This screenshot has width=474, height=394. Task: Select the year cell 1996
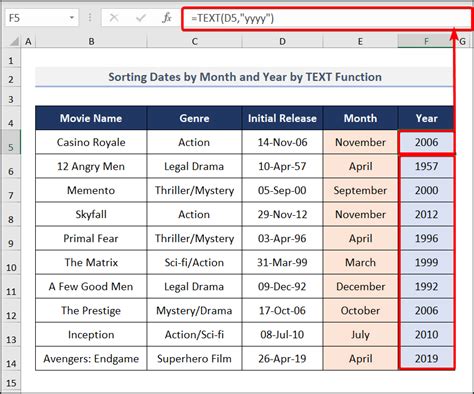(426, 238)
